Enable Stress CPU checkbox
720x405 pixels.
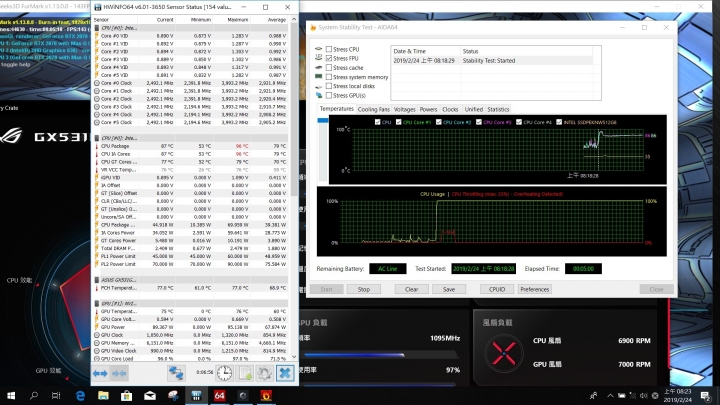tap(329, 49)
